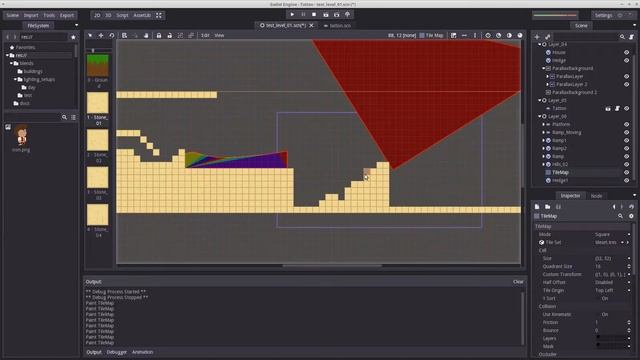Toggle distraction-free fullscreen mode
Viewport: 640px width, 360px height.
(x=159, y=15)
